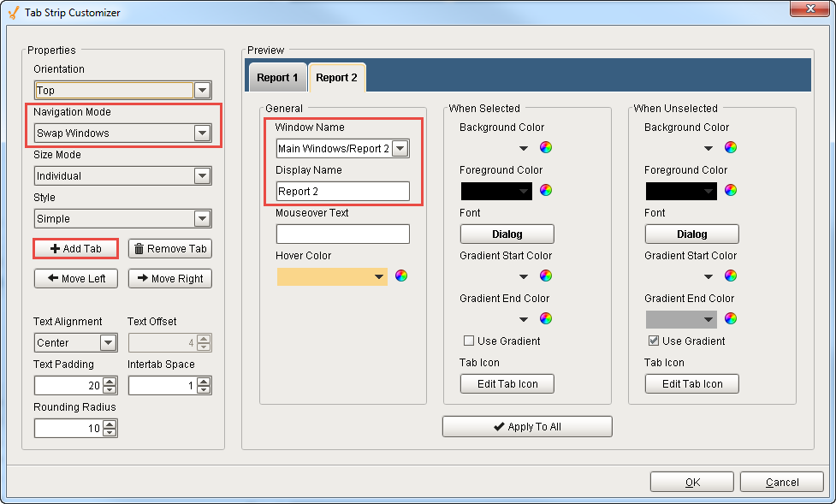Uncheck Use Gradient under When Unselected

coord(653,341)
